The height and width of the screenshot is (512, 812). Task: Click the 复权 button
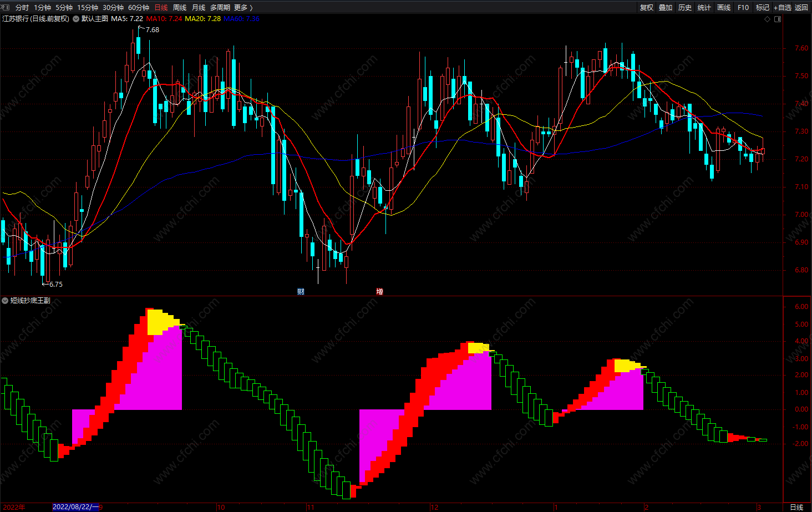click(647, 7)
